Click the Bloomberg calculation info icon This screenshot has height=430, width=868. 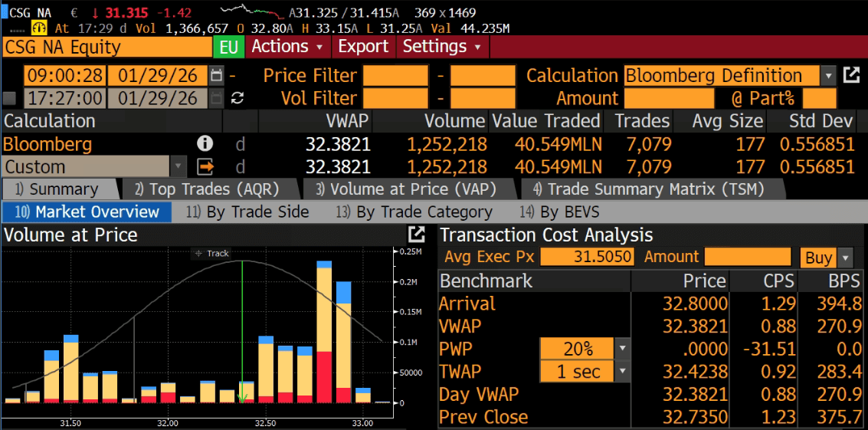205,144
